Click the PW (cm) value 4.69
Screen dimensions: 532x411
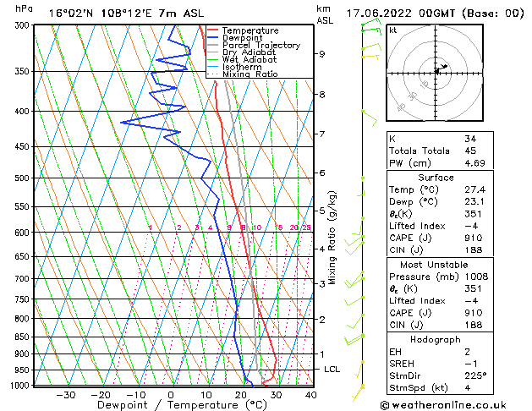[474, 163]
